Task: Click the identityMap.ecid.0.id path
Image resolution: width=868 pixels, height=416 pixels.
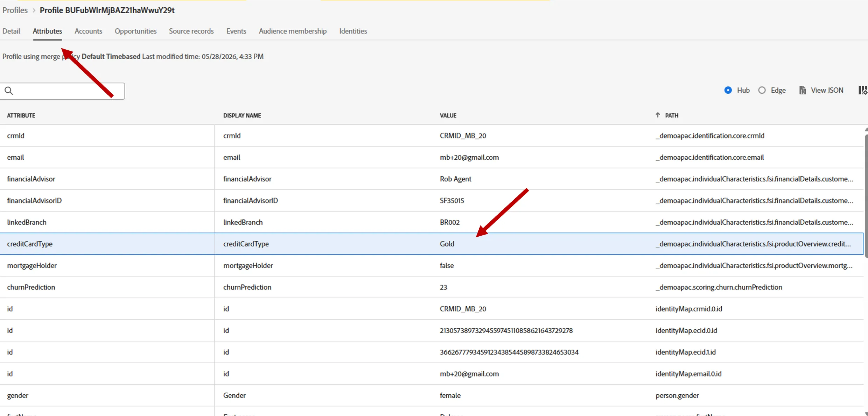Action: tap(686, 331)
